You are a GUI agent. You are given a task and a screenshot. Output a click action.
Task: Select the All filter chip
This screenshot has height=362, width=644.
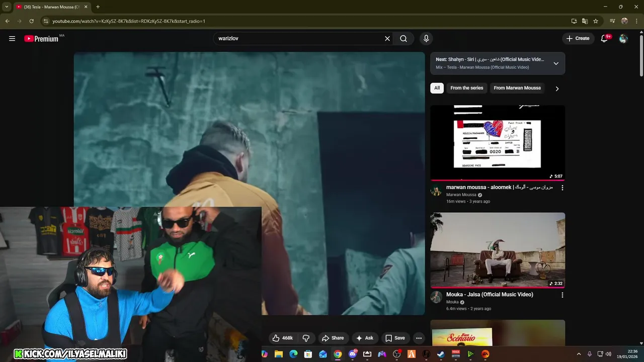pos(437,88)
